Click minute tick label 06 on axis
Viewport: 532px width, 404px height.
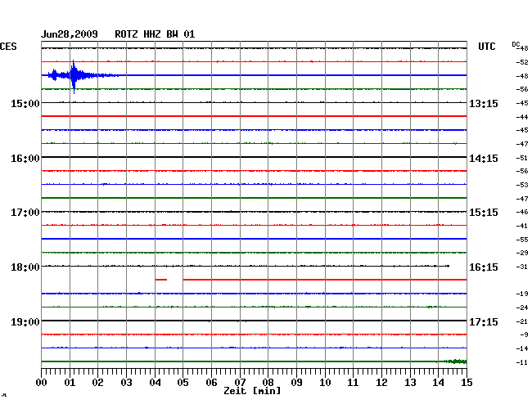tap(211, 382)
